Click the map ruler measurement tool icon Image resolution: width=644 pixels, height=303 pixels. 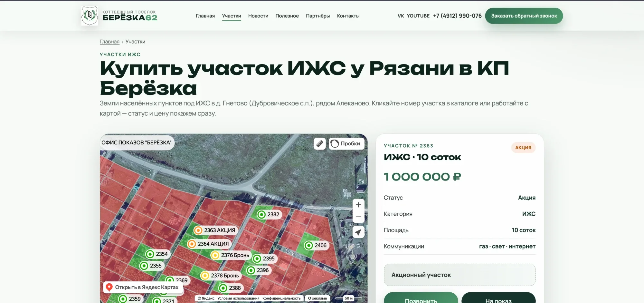[320, 143]
